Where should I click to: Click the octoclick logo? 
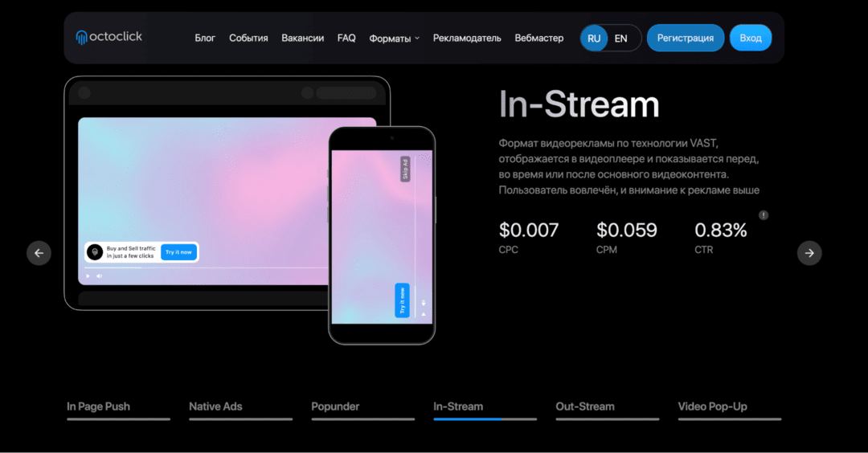[x=109, y=37]
